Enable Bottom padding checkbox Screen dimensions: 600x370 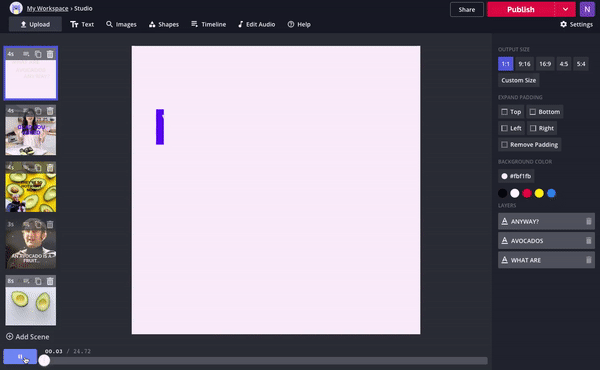(x=545, y=112)
